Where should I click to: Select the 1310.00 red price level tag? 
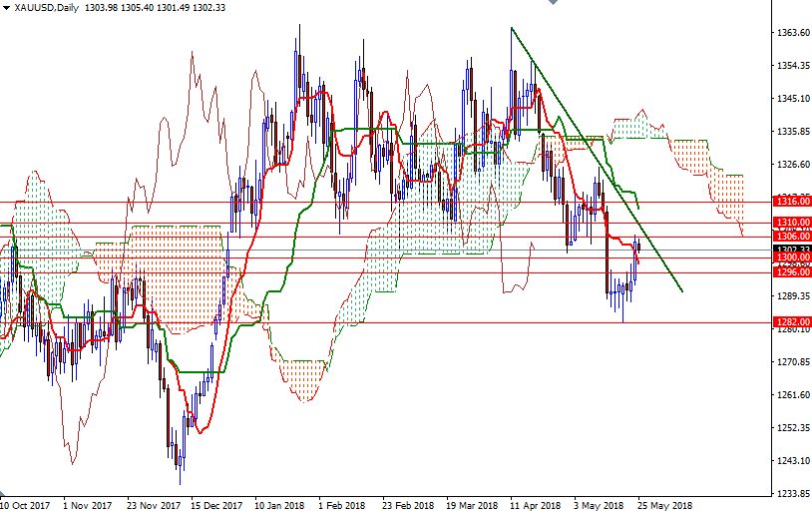click(791, 222)
